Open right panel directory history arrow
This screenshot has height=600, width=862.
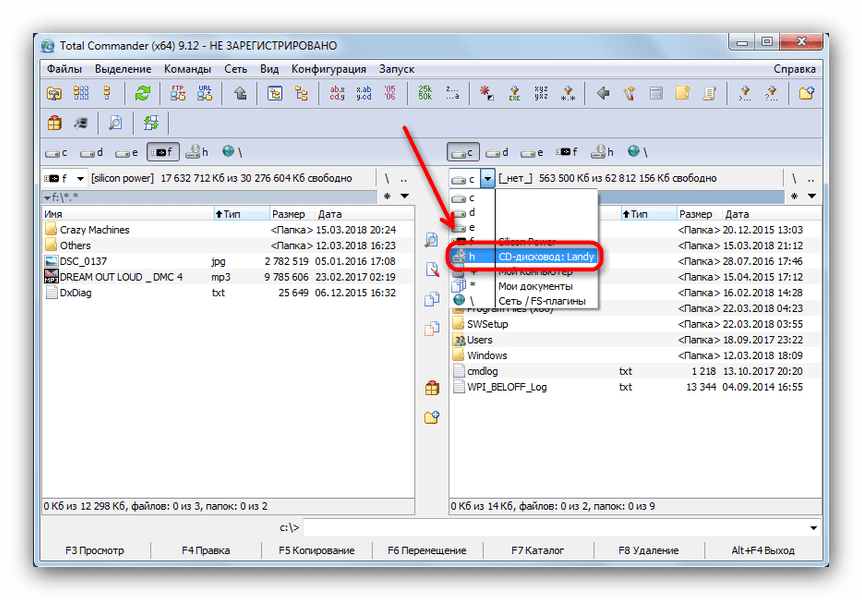click(811, 196)
